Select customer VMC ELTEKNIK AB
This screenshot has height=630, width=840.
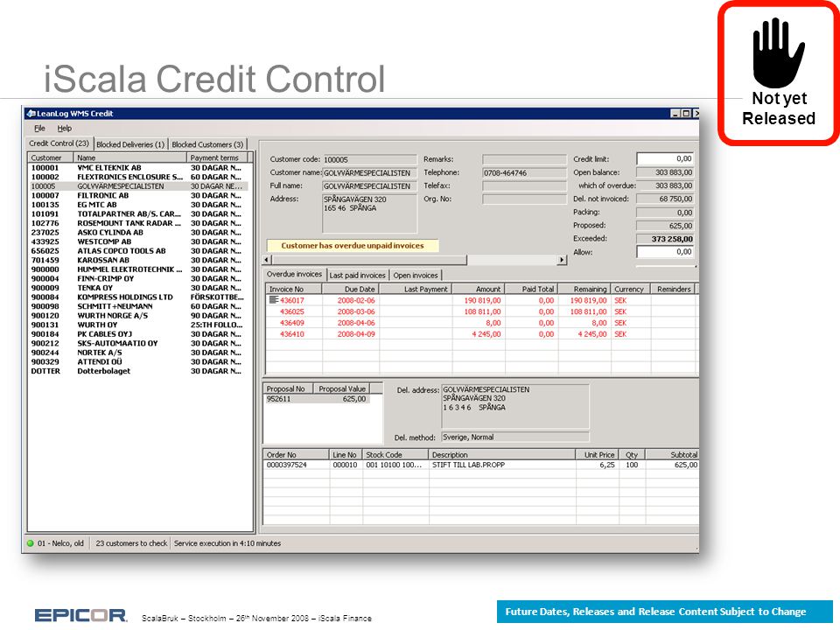[138, 168]
